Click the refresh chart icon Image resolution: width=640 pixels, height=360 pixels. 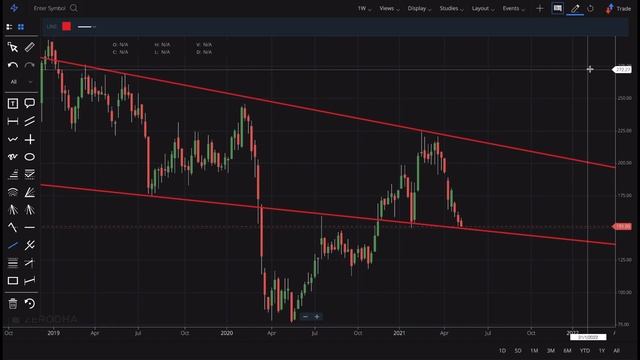591,8
